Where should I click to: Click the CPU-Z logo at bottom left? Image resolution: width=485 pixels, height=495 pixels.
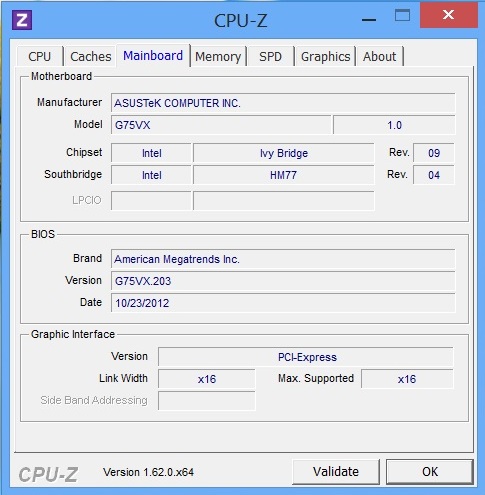tap(48, 474)
